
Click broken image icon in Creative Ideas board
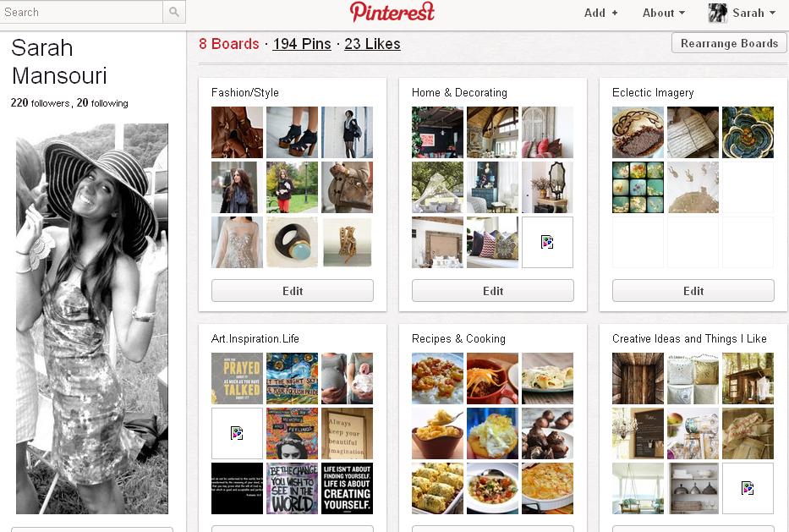pos(748,488)
